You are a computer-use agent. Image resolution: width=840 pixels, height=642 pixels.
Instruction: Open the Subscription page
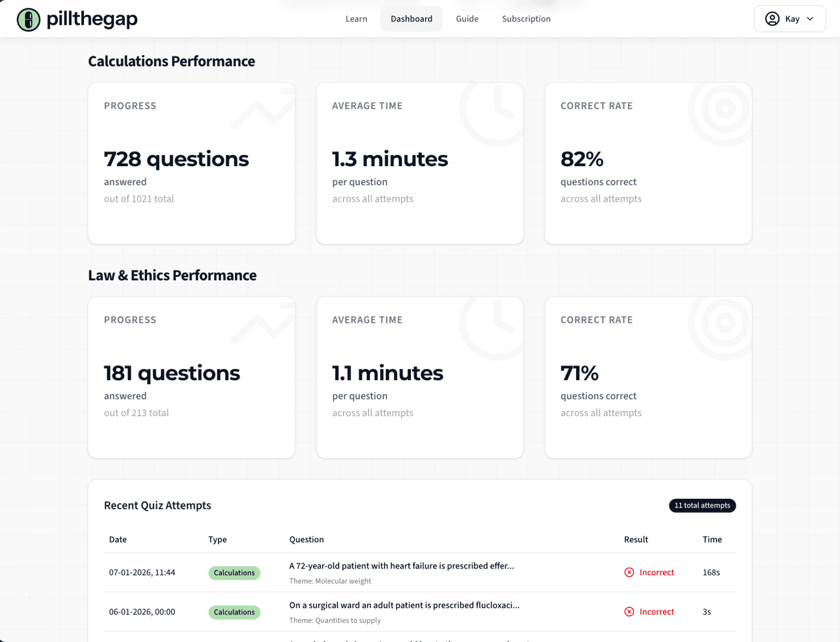(526, 19)
